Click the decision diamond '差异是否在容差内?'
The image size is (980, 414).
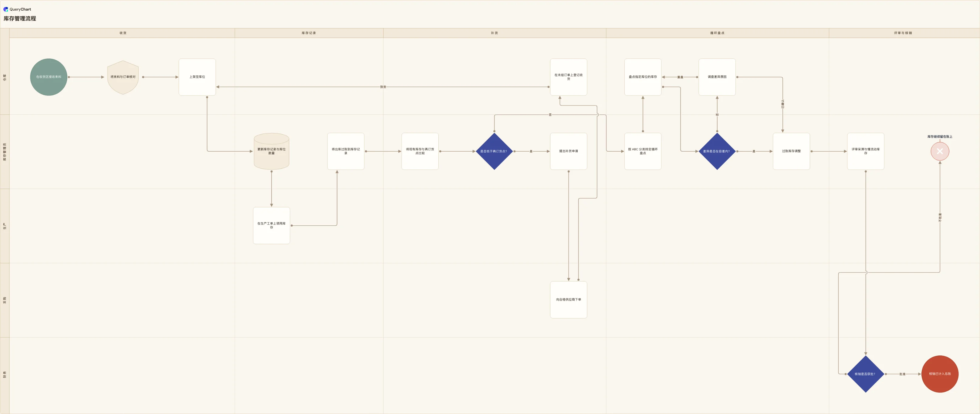point(717,151)
